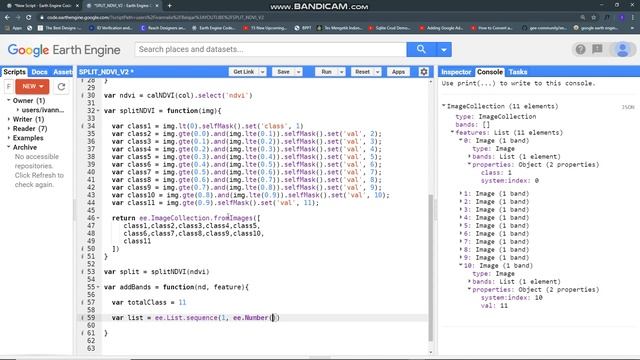Refresh the scripts repository list
Viewport: 640px width, 360px height.
coord(61,87)
